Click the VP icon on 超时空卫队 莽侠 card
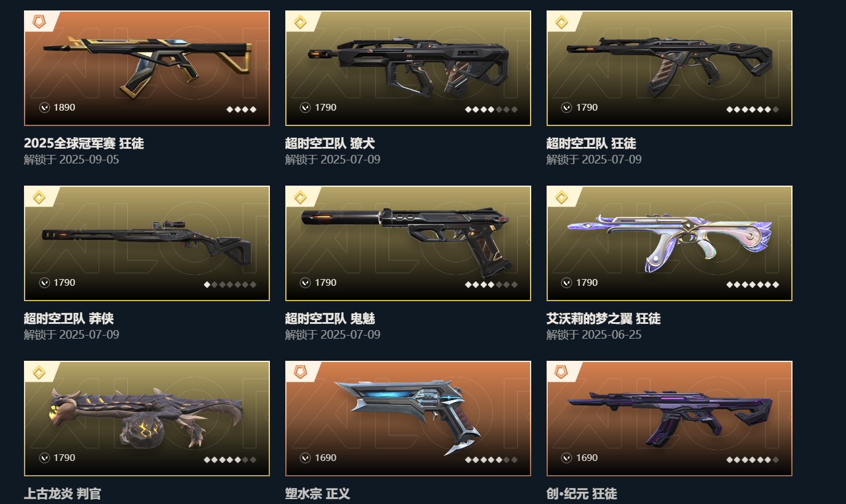Viewport: 846px width, 504px height. [x=44, y=283]
